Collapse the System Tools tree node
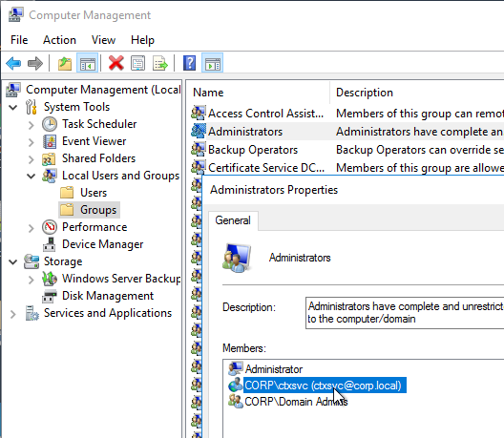Image resolution: width=504 pixels, height=438 pixels. click(12, 107)
